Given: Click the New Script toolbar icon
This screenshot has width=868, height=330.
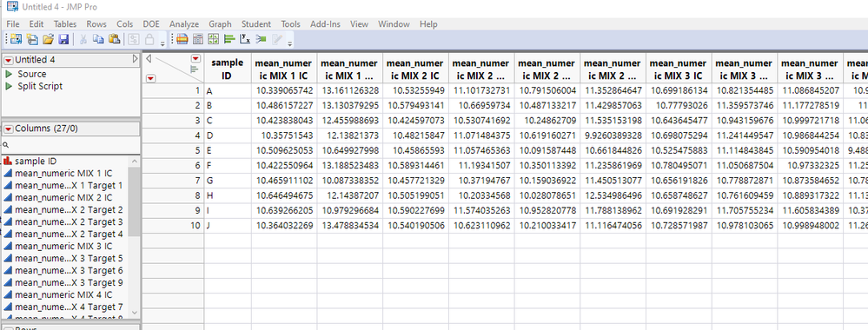Looking at the screenshot, I should coord(32,39).
